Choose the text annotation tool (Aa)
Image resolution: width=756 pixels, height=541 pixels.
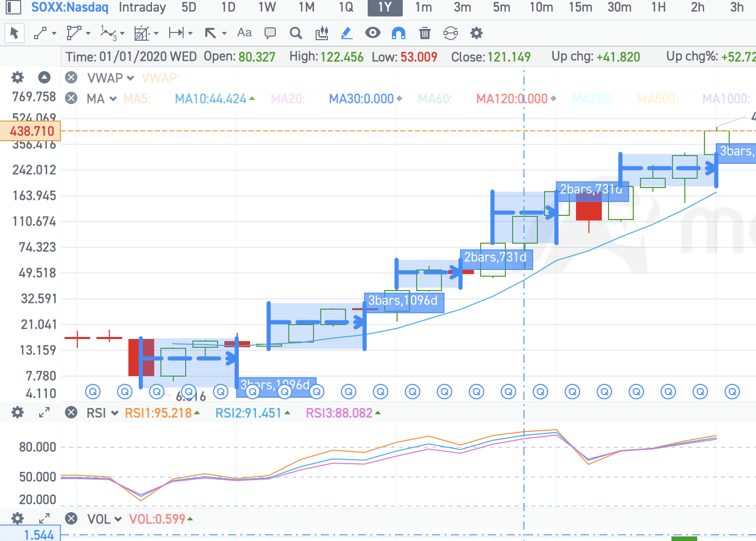pyautogui.click(x=244, y=33)
